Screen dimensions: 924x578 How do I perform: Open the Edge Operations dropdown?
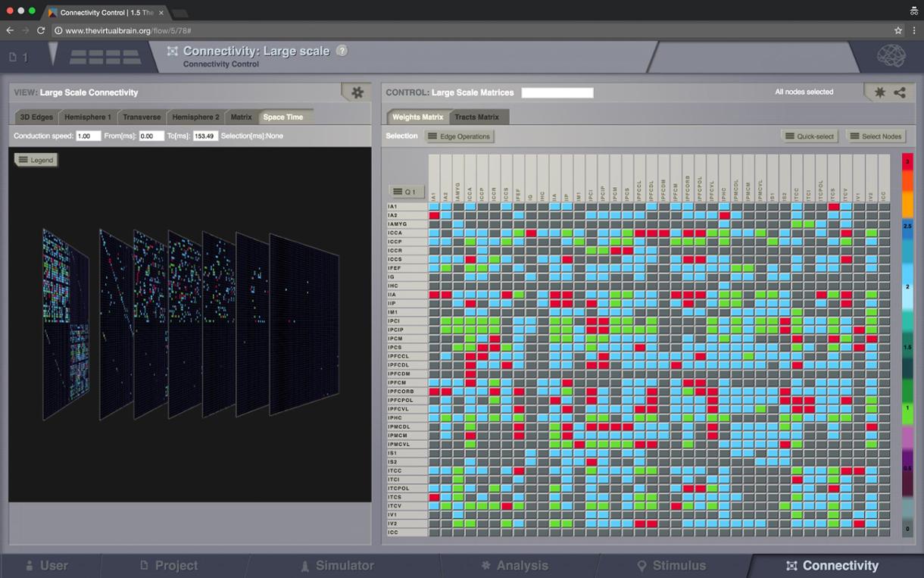click(x=459, y=136)
